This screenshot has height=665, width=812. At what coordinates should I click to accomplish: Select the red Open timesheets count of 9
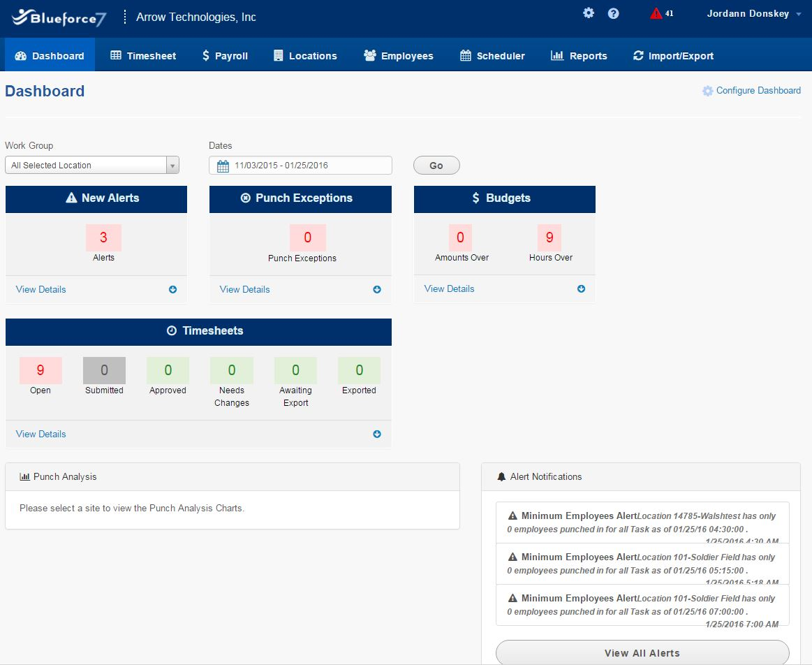click(40, 370)
